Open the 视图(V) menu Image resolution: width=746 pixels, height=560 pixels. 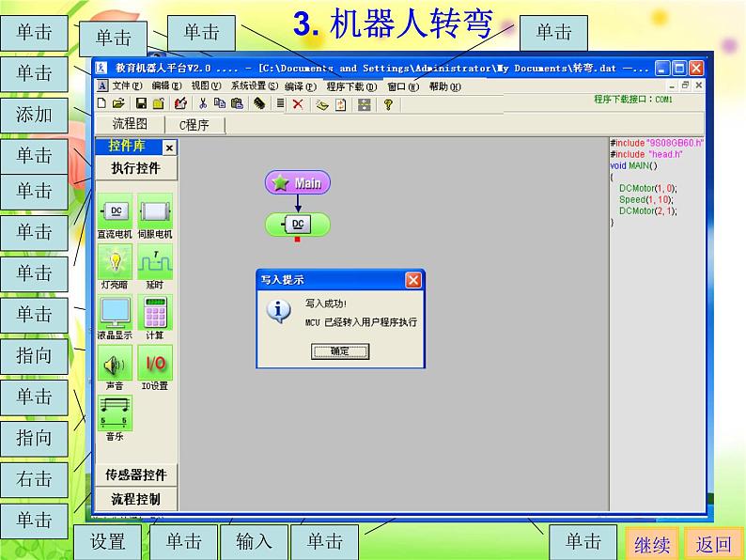(206, 86)
